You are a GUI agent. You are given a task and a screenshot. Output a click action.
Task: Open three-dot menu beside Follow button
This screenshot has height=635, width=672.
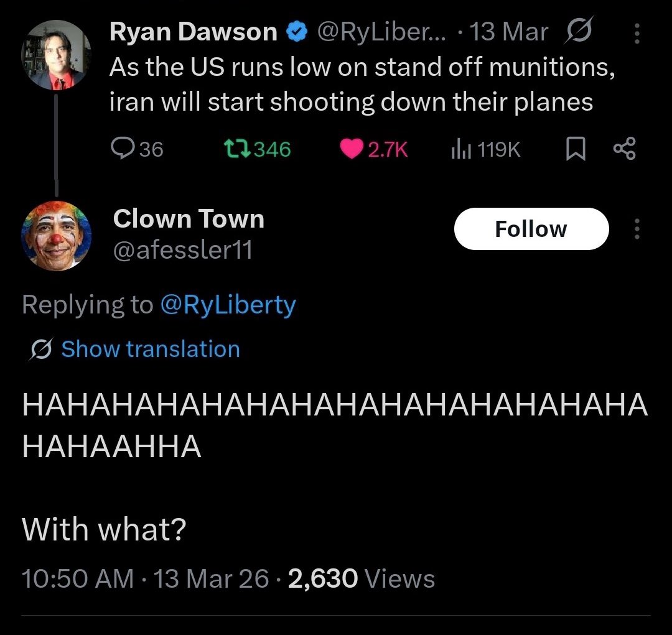coord(636,229)
